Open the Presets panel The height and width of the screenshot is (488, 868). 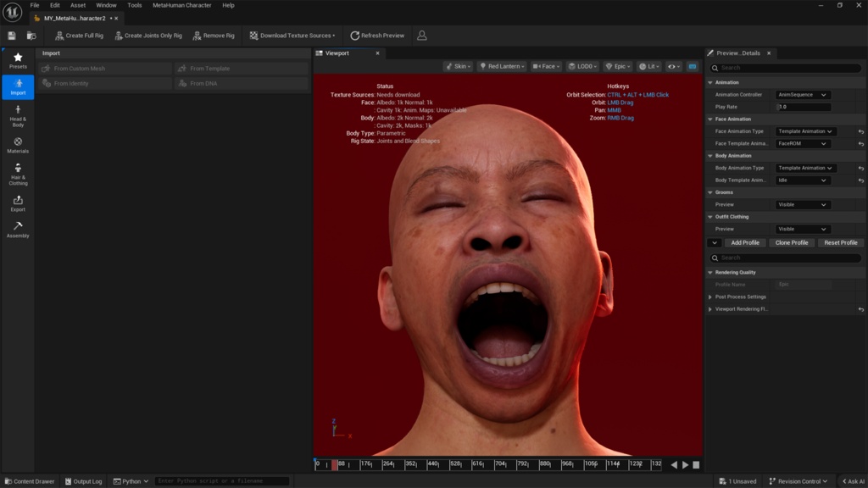18,60
